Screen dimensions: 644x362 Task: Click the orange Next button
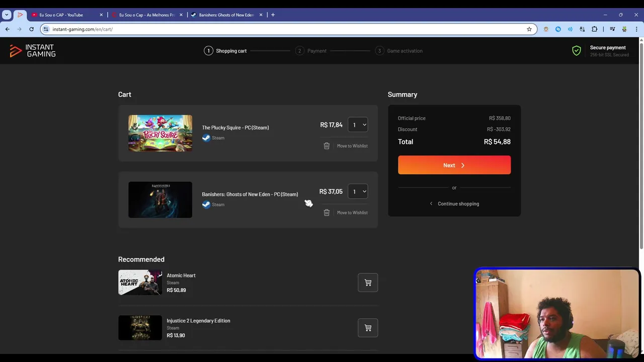454,165
